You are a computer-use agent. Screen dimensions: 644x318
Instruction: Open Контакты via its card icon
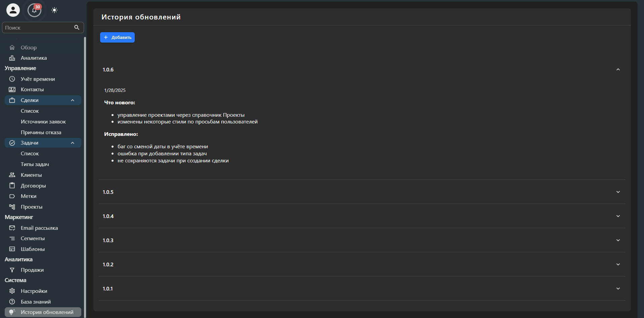coord(12,90)
